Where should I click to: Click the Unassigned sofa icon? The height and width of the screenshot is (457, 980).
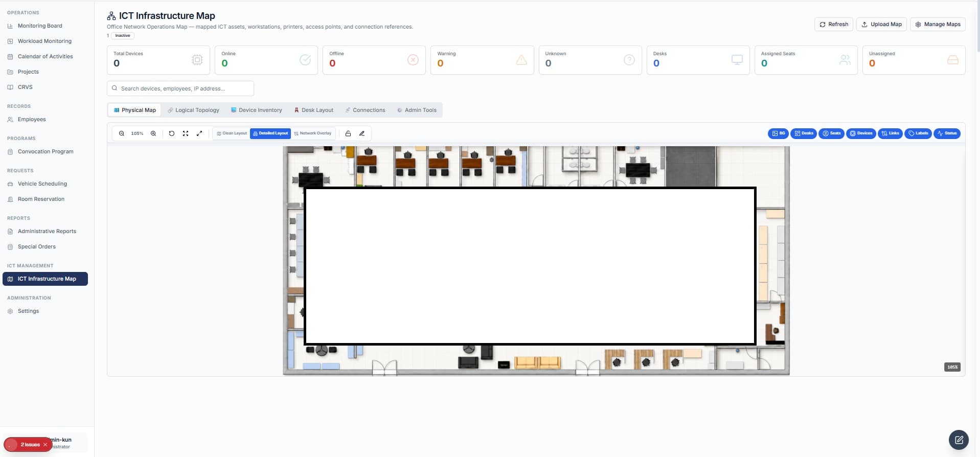(953, 60)
